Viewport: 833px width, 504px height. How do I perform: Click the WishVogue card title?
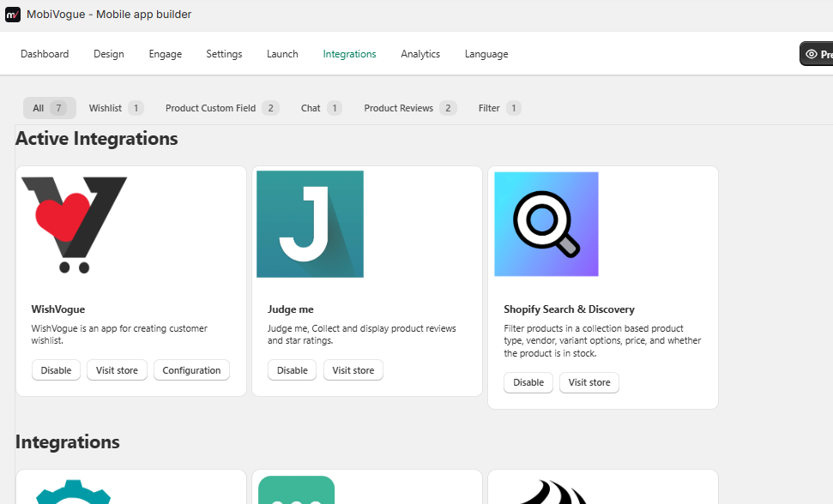click(x=57, y=309)
